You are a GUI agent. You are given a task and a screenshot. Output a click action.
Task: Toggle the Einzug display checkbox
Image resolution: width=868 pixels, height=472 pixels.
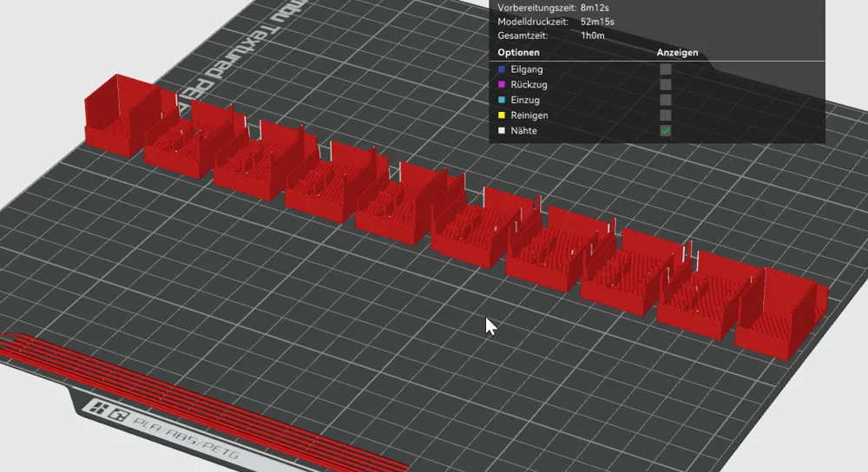pyautogui.click(x=666, y=100)
